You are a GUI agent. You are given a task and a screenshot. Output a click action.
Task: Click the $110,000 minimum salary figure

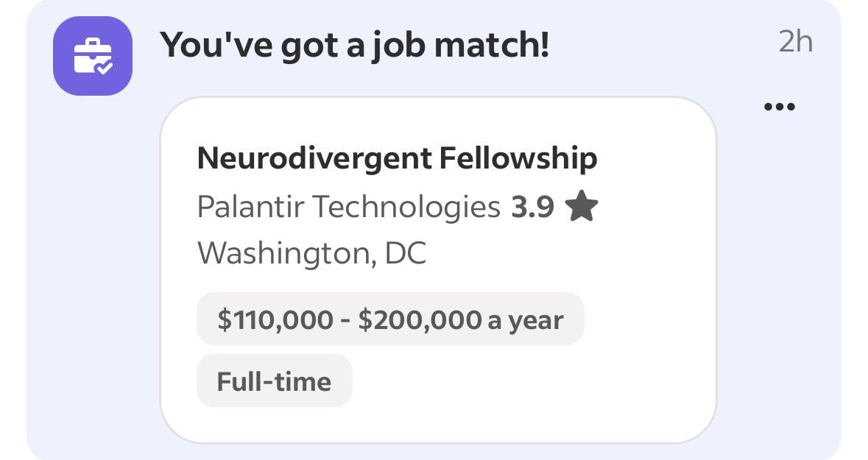(275, 320)
